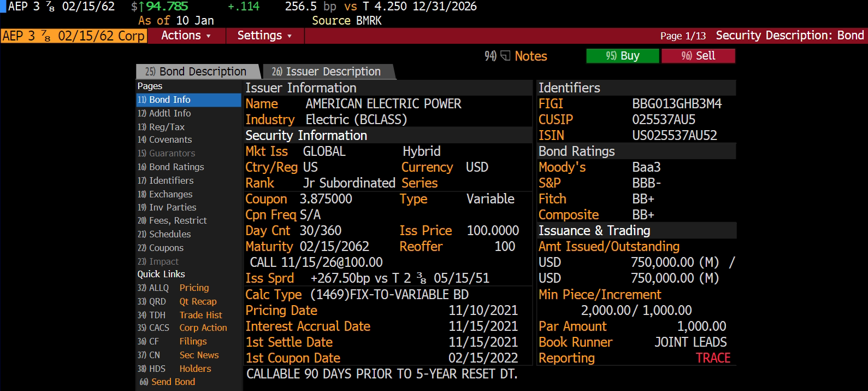Click the Rank value Jr Subordinated
The width and height of the screenshot is (868, 391).
pos(349,183)
